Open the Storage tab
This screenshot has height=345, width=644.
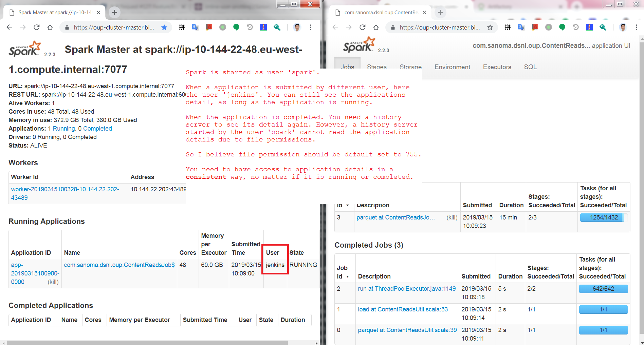pyautogui.click(x=410, y=67)
